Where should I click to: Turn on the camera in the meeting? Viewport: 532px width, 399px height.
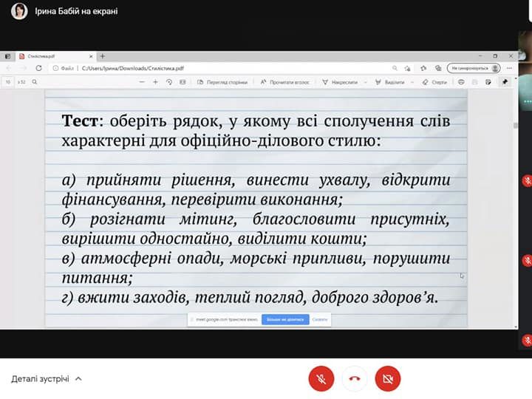pos(388,379)
